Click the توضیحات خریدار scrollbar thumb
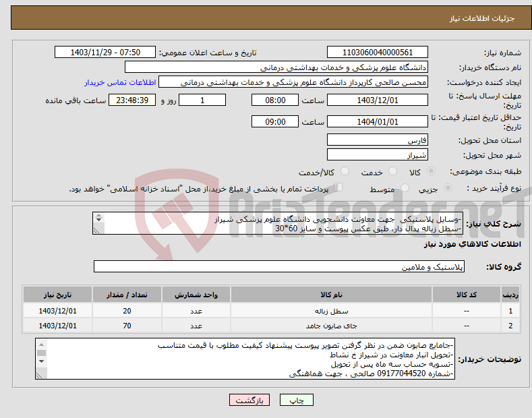The image size is (532, 418). pos(41,353)
